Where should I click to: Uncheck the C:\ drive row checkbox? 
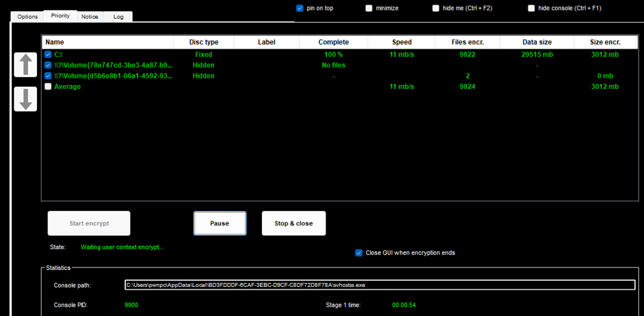tap(48, 55)
